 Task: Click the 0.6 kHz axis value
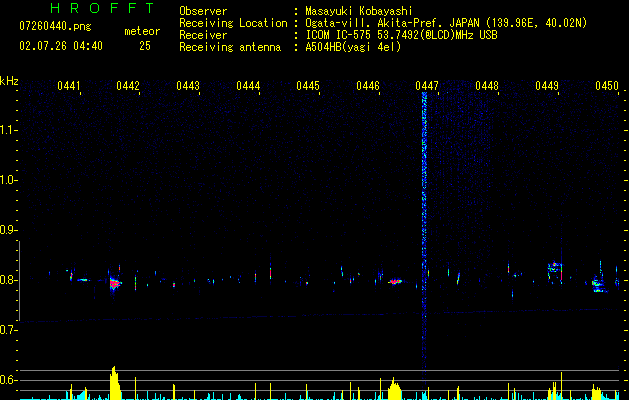point(9,380)
